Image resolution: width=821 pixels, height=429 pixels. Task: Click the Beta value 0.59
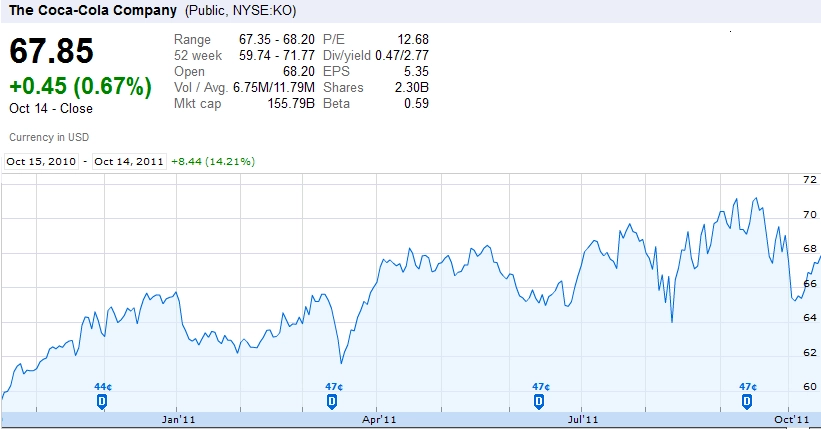[416, 103]
